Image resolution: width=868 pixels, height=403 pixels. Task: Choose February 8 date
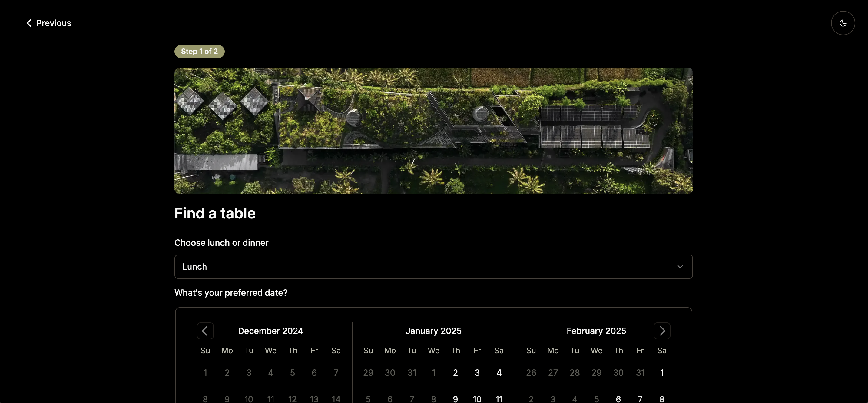(661, 399)
